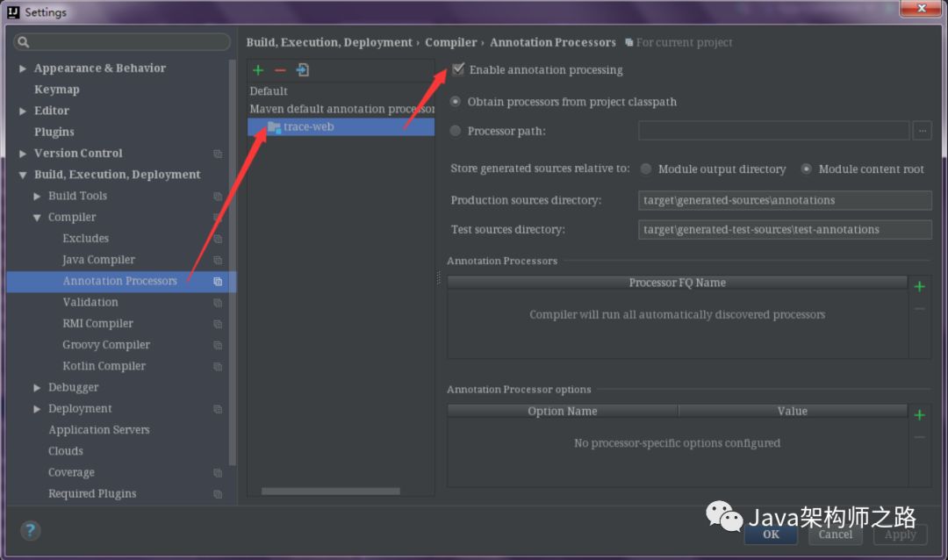The width and height of the screenshot is (948, 560).
Task: Expand Version Control section arrow
Action: coord(22,154)
